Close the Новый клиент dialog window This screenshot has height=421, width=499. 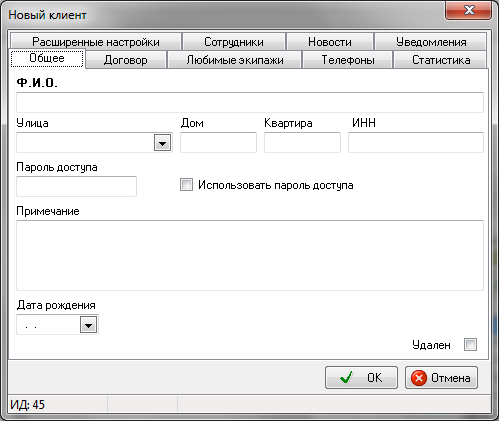click(468, 10)
